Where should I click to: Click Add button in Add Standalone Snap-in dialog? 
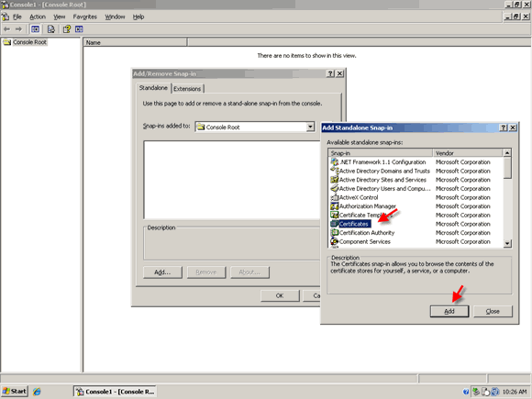point(449,311)
